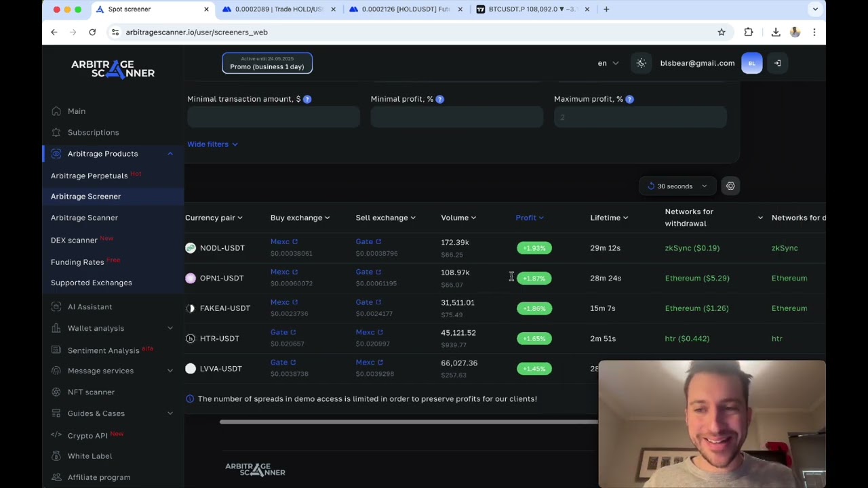Bookmark this page with the star
This screenshot has width=868, height=488.
click(722, 32)
